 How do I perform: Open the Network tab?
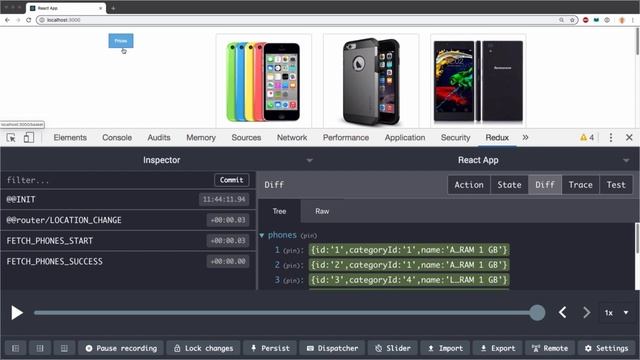[x=292, y=138]
